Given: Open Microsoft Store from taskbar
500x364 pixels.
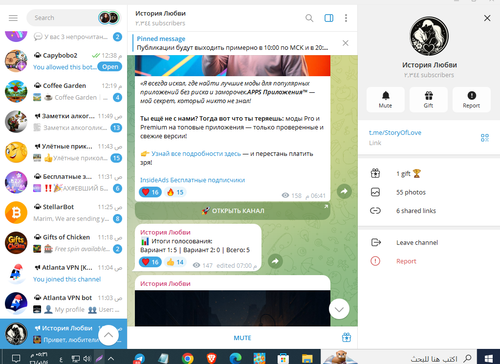Looking at the screenshot, I should (x=283, y=358).
